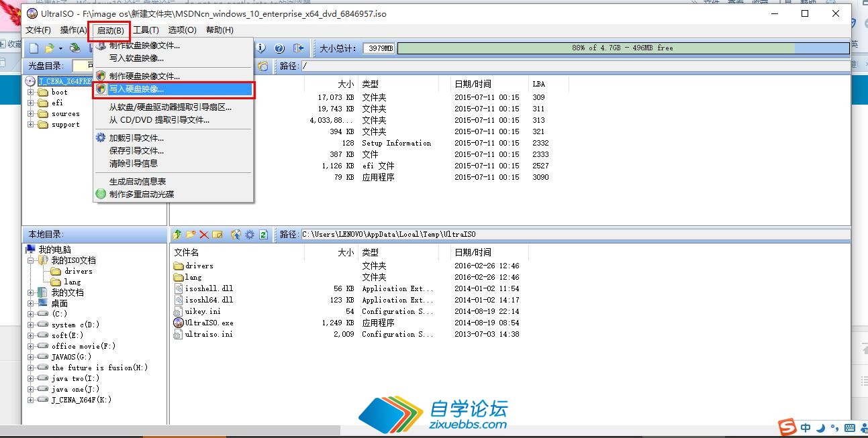Screen dimensions: 868x438
Task: Open the 操作(A) menu
Action: click(73, 30)
